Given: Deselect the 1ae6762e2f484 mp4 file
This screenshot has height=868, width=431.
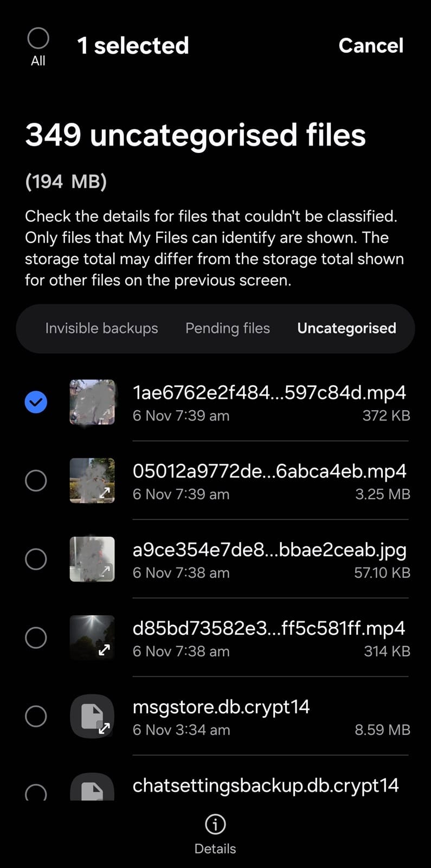Looking at the screenshot, I should (x=36, y=402).
